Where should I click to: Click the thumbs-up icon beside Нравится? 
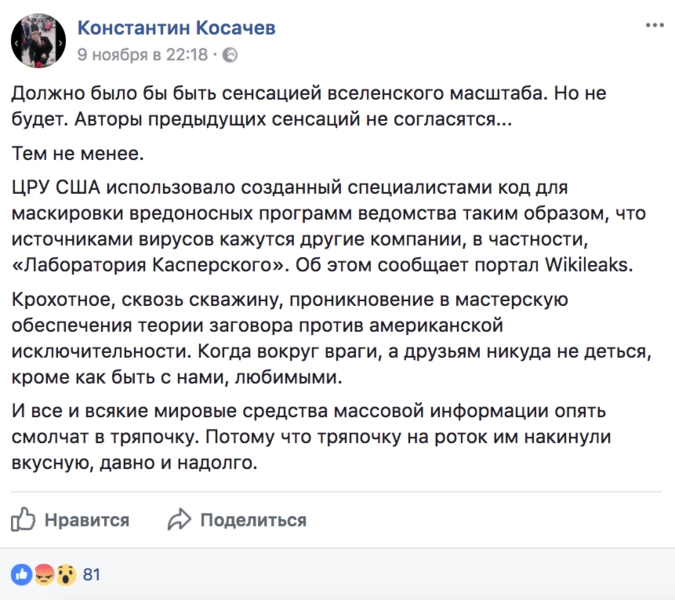click(23, 520)
